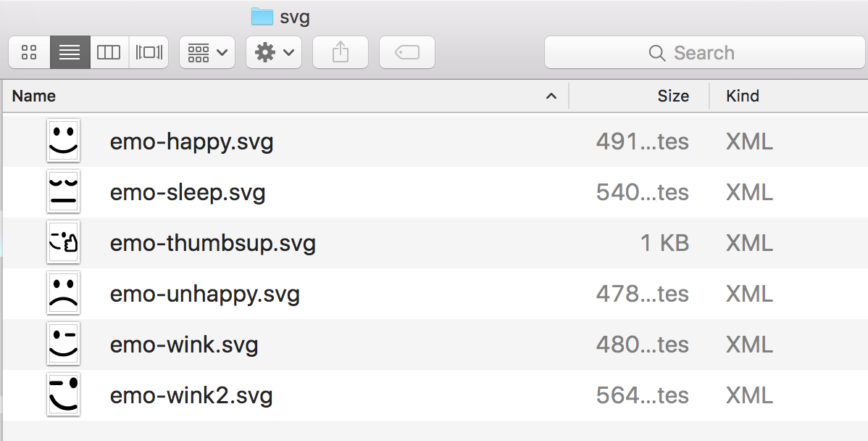This screenshot has height=441, width=868.
Task: Click the Share button
Action: coord(341,52)
